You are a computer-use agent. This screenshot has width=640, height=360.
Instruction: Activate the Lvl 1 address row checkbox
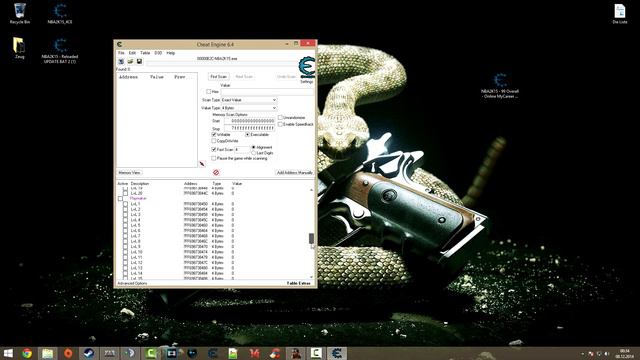[125, 204]
